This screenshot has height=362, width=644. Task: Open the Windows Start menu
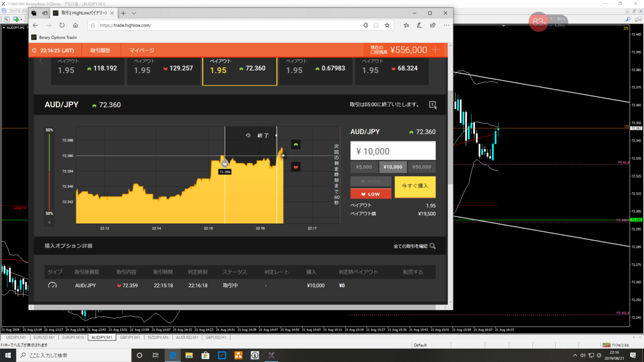(x=8, y=356)
